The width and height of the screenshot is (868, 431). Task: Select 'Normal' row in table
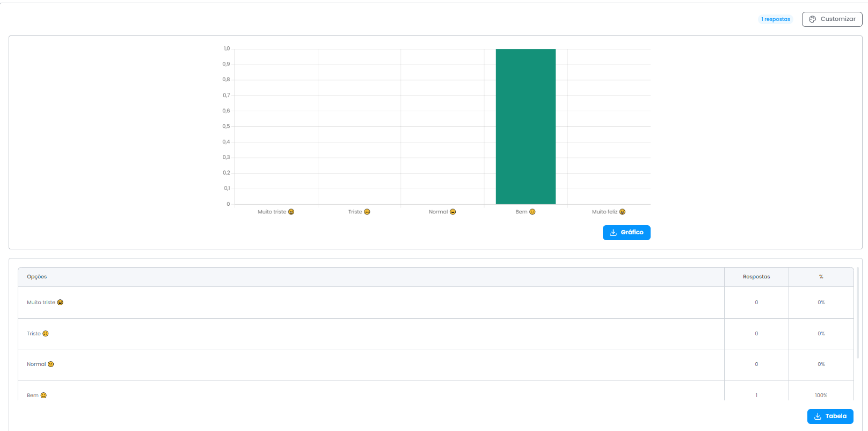pyautogui.click(x=436, y=364)
